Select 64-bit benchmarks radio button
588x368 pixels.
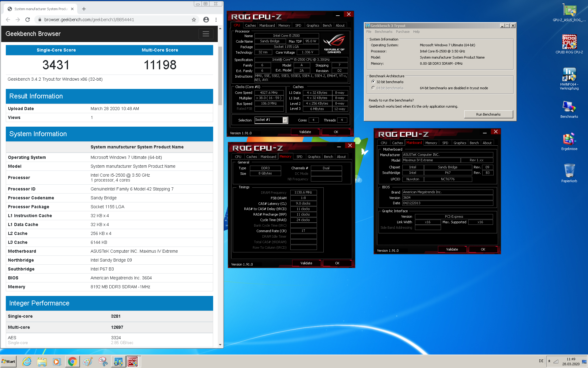[373, 88]
